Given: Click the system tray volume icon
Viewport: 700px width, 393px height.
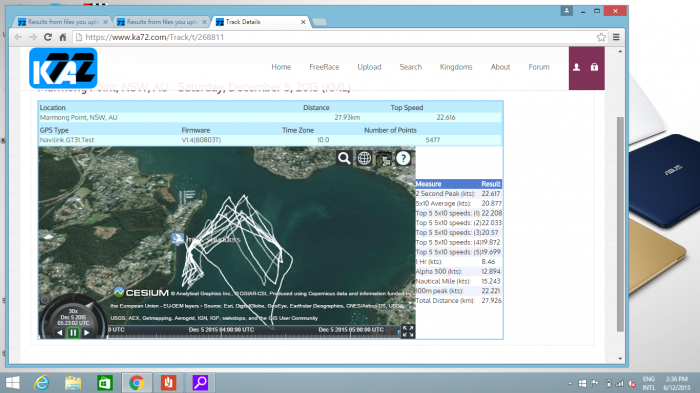Looking at the screenshot, I should click(x=632, y=384).
